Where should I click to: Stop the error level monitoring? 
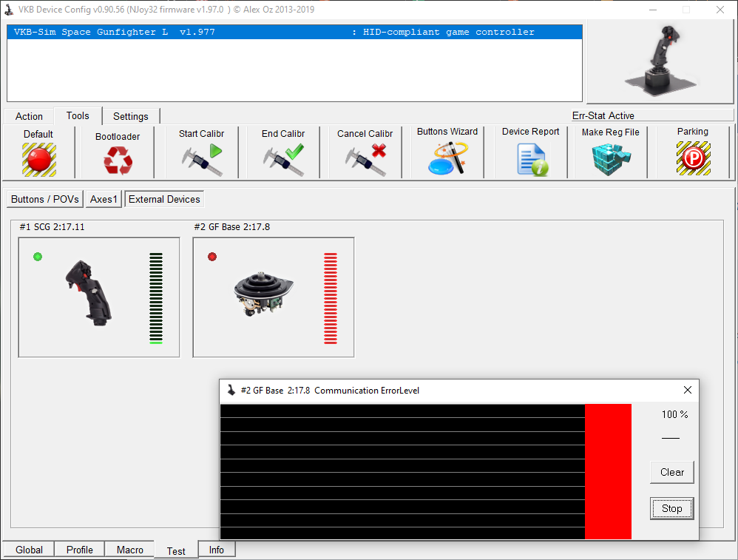[x=672, y=509]
